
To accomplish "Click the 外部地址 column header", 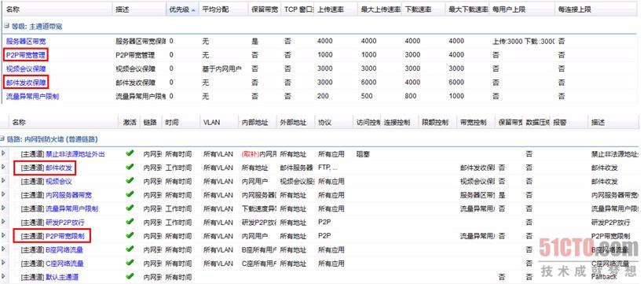I will pos(296,123).
